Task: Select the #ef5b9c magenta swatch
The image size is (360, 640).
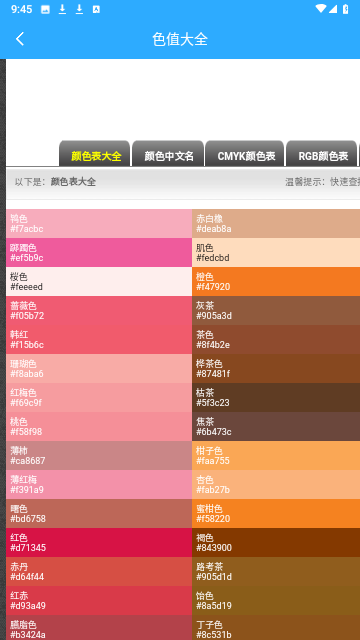Action: (x=99, y=253)
